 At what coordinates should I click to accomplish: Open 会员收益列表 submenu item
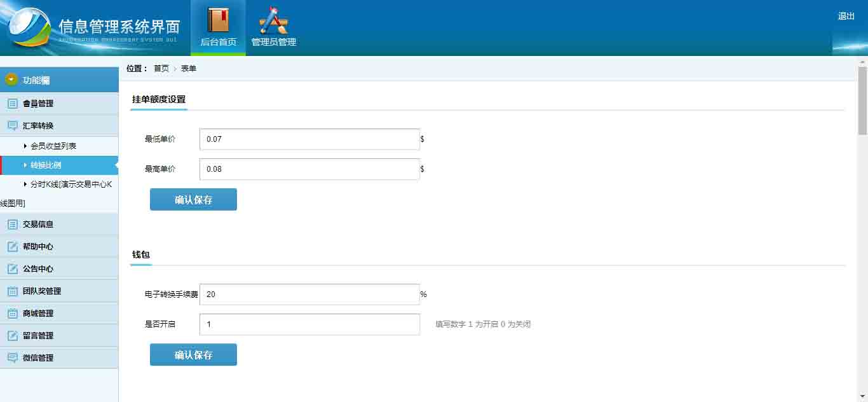(53, 146)
